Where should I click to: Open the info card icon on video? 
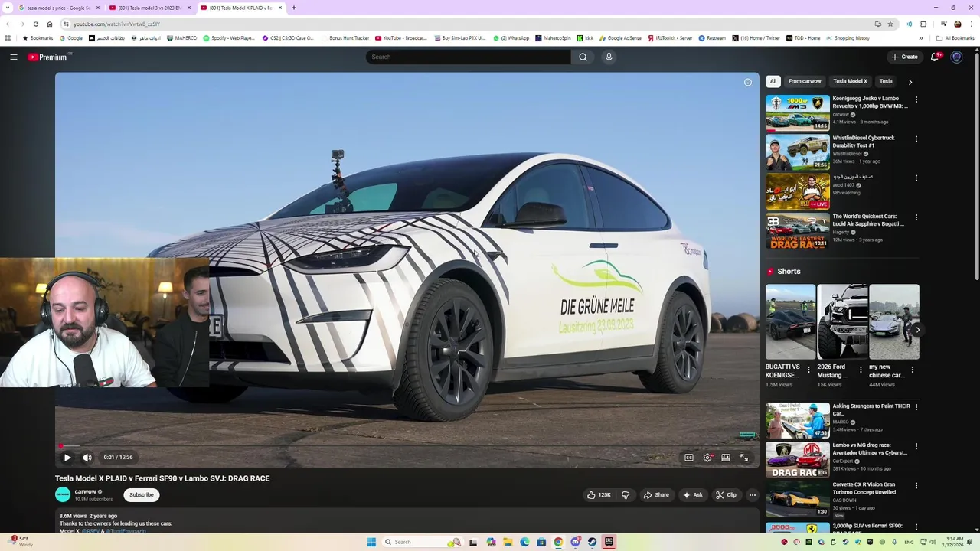pyautogui.click(x=748, y=83)
